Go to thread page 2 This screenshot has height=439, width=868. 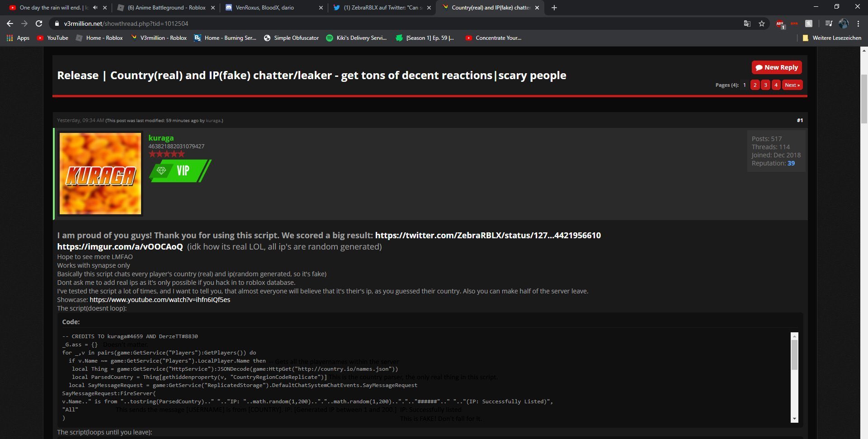tap(755, 85)
